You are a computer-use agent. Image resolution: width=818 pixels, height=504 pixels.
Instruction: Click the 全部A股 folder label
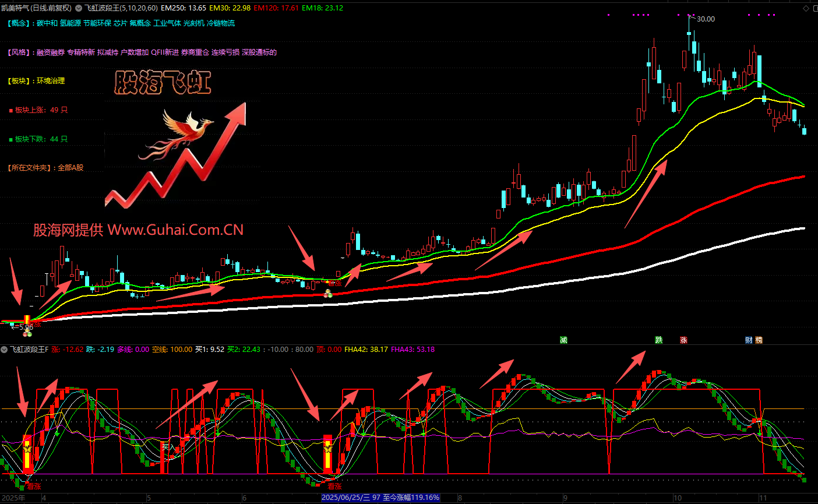70,168
